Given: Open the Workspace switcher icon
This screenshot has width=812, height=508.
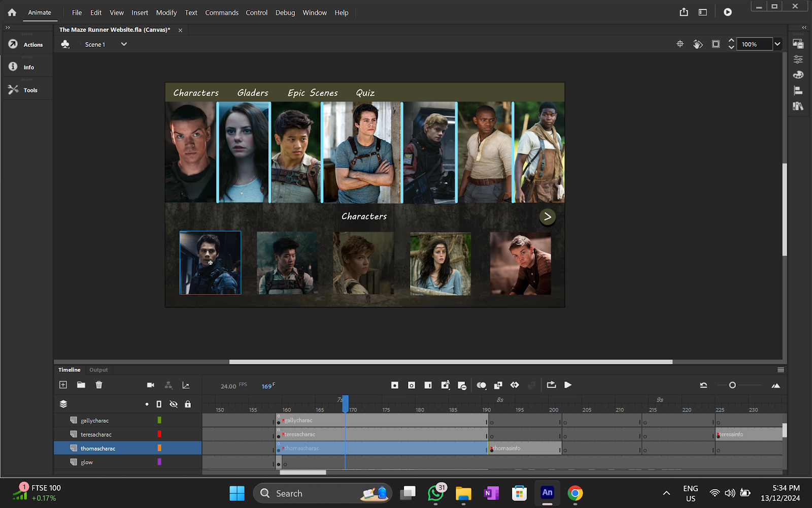Looking at the screenshot, I should (703, 12).
